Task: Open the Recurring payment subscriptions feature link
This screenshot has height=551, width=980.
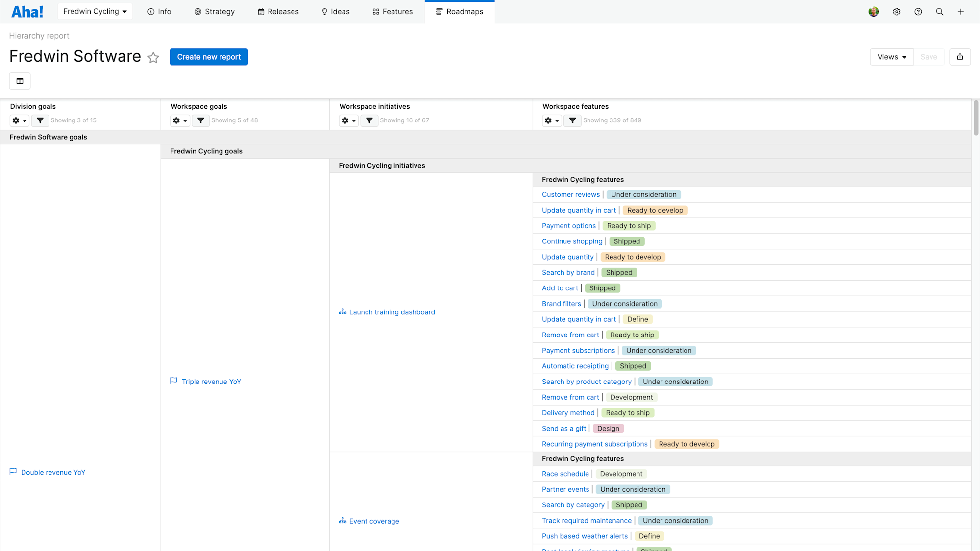Action: (594, 444)
